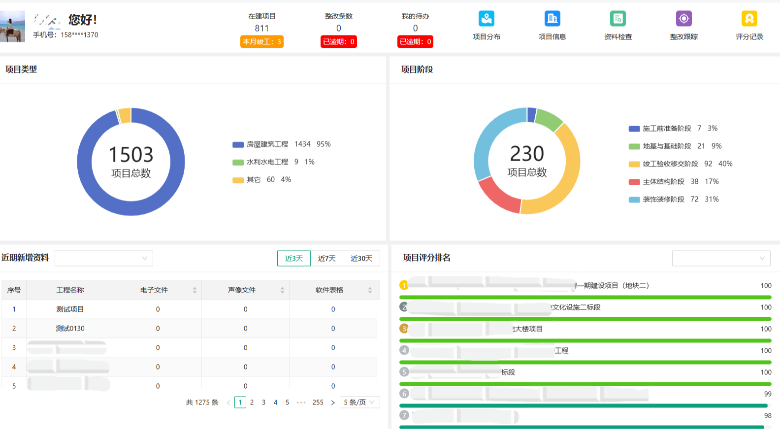Select the 近3天 time range option

(x=293, y=258)
